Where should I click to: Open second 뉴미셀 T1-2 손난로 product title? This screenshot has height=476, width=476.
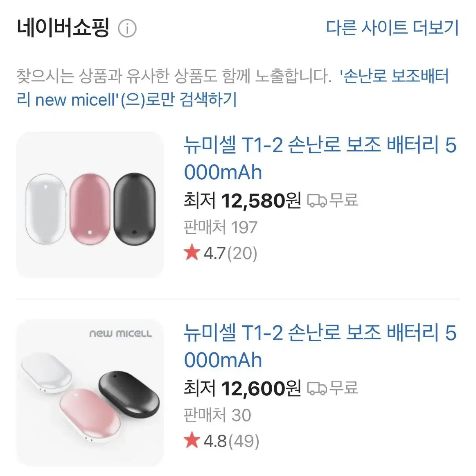coord(320,346)
